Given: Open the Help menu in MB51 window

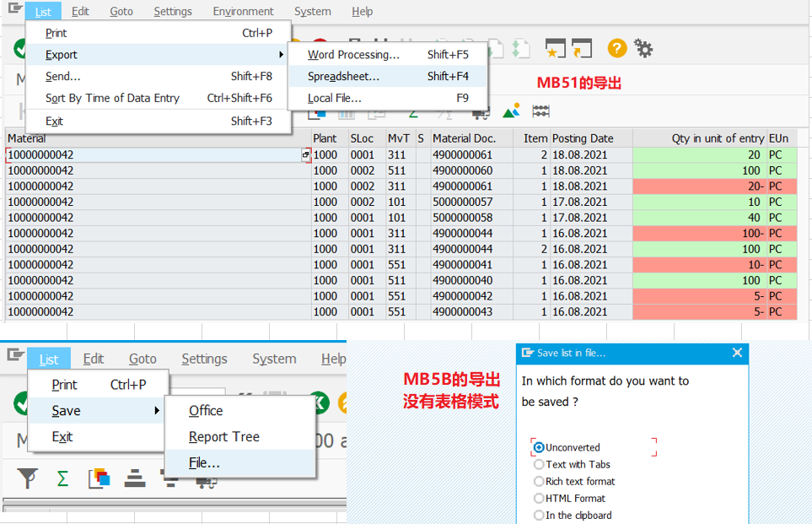Looking at the screenshot, I should click(362, 12).
